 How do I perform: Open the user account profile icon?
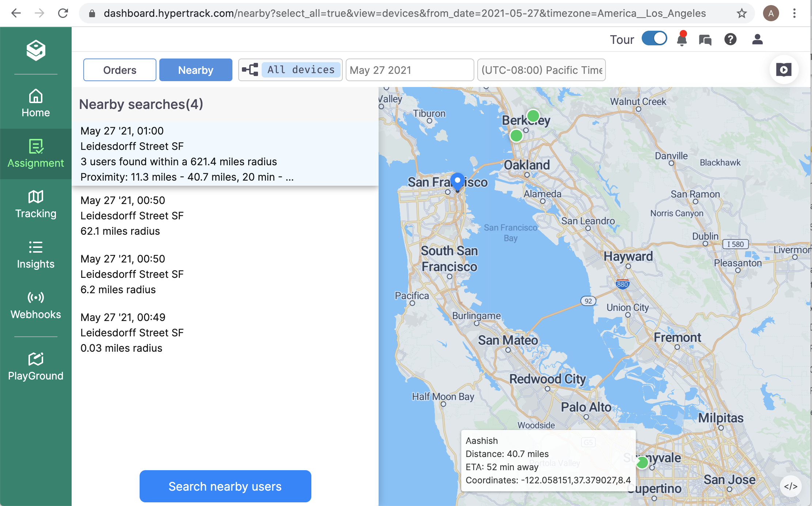(x=757, y=39)
